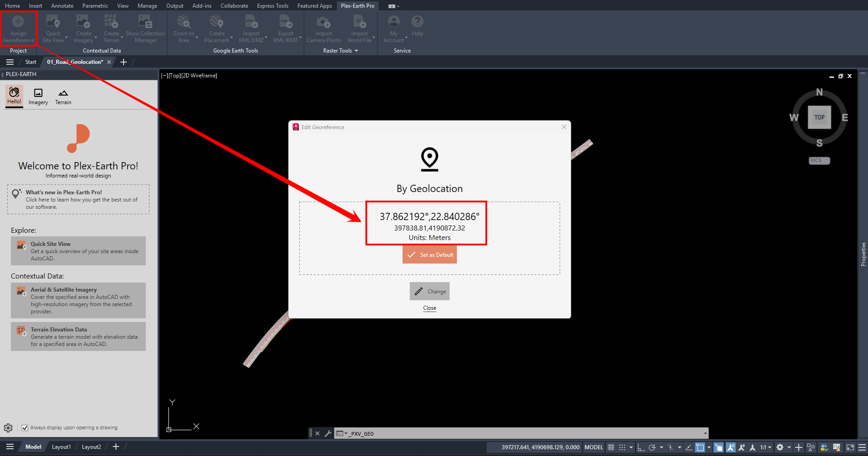Image resolution: width=868 pixels, height=456 pixels.
Task: Click the Zoom to Area tool
Action: tap(183, 29)
